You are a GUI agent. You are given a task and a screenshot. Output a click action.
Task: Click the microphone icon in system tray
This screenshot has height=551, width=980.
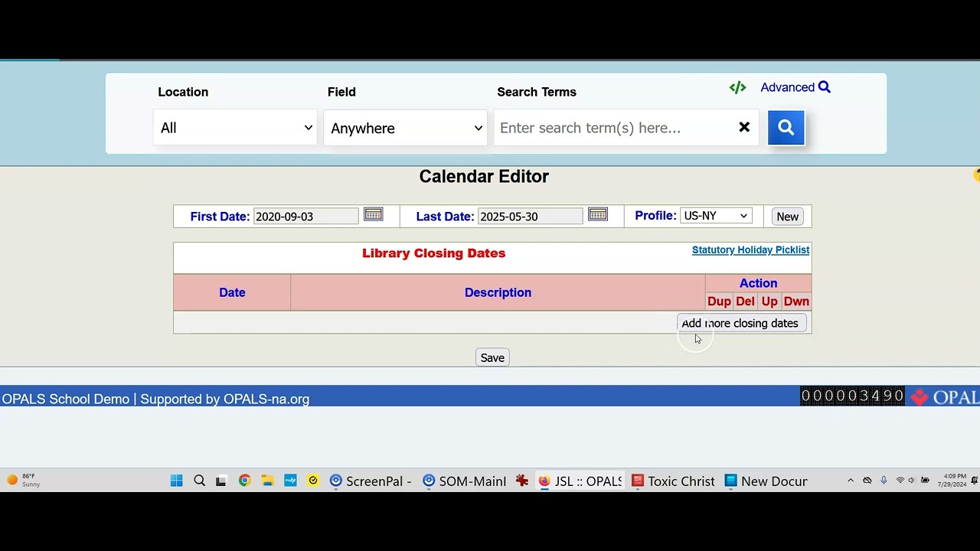884,481
